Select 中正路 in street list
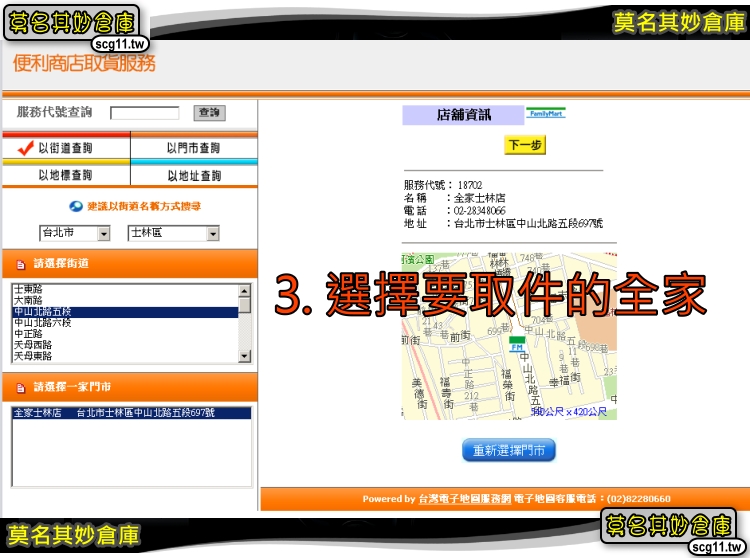This screenshot has width=750, height=558. point(125,334)
